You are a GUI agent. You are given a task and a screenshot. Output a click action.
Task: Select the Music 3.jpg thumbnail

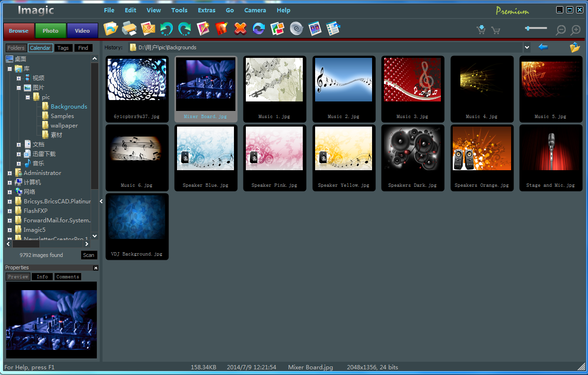[x=412, y=89]
